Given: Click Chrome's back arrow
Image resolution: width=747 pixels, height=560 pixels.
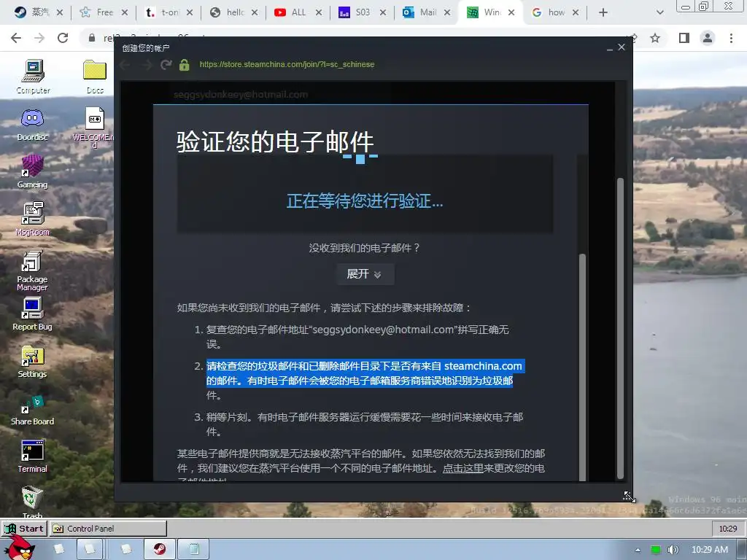Looking at the screenshot, I should click(16, 38).
